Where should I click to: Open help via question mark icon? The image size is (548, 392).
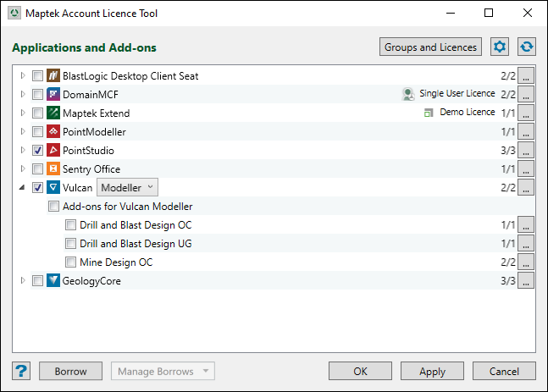coord(22,372)
